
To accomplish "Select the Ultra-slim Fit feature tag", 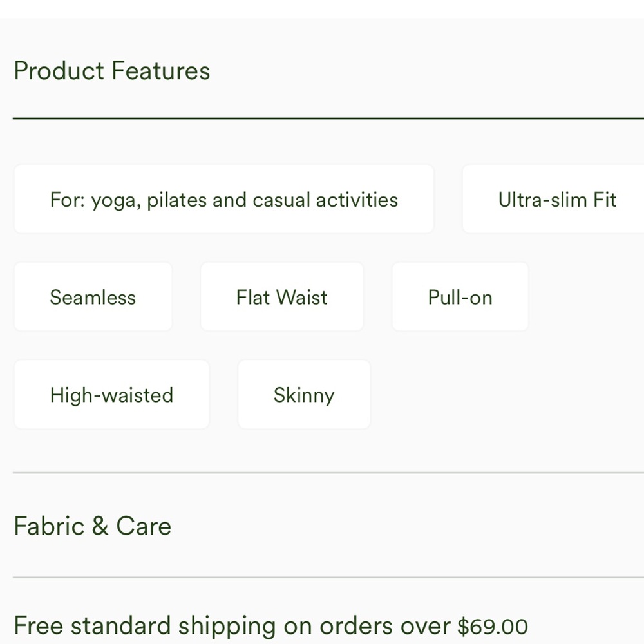I will click(557, 200).
